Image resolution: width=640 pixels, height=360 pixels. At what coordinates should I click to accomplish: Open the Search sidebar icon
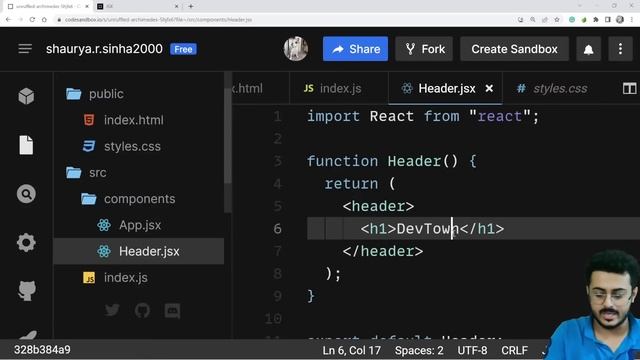pos(26,194)
